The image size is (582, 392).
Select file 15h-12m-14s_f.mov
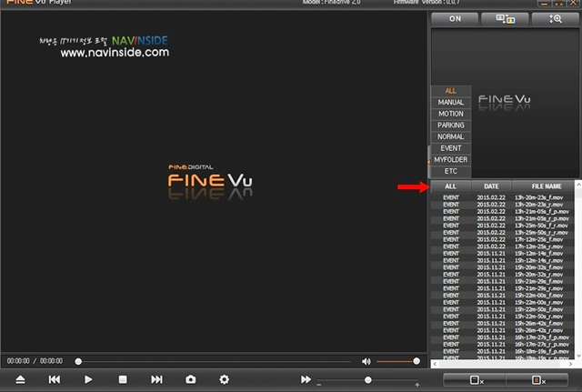point(503,254)
